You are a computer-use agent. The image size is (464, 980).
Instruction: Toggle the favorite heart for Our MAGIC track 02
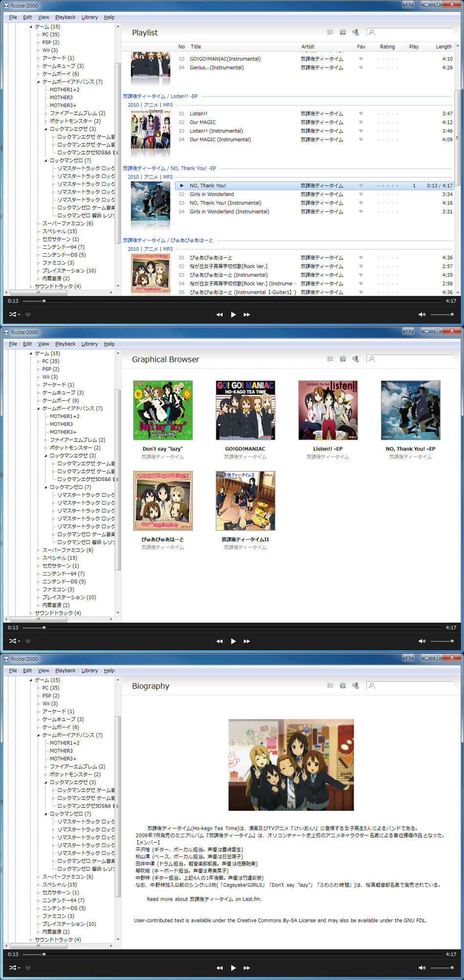361,122
